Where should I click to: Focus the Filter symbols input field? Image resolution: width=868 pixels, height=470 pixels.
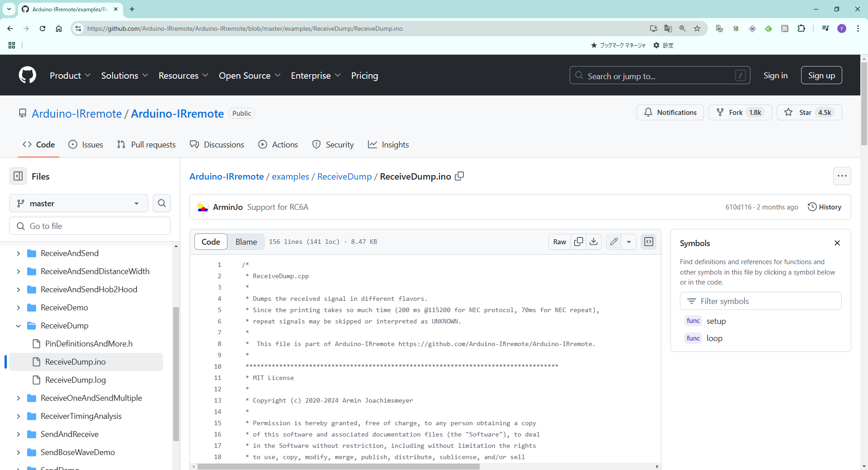click(760, 301)
